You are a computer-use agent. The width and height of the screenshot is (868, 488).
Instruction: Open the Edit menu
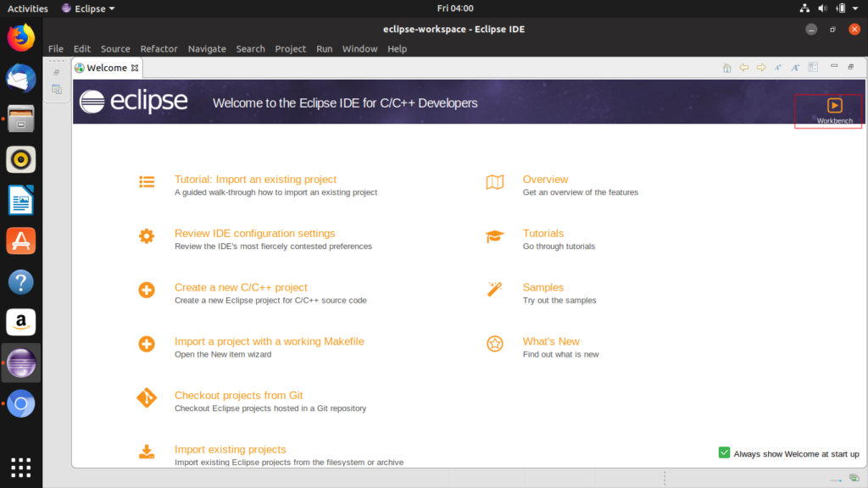[x=82, y=48]
